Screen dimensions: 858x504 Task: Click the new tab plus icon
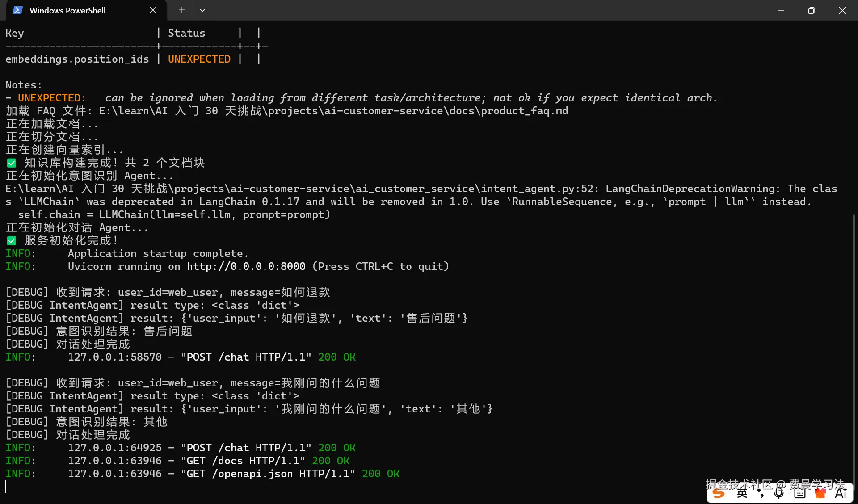point(181,10)
